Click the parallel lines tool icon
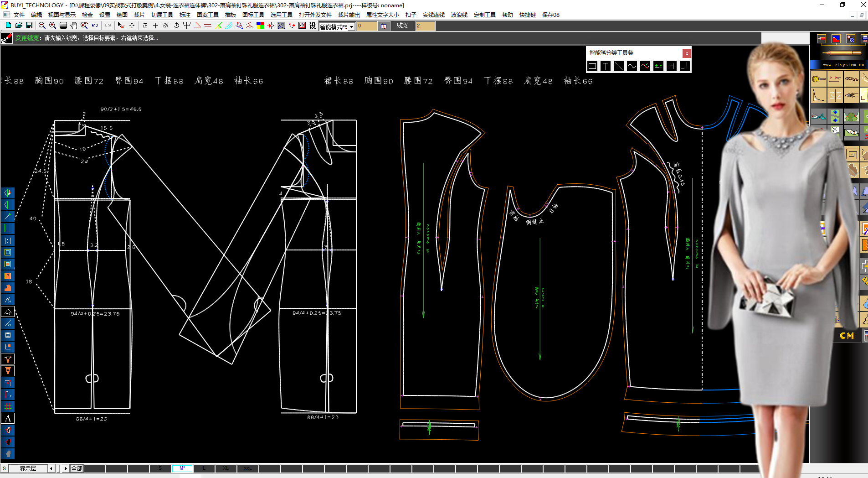 [x=208, y=26]
